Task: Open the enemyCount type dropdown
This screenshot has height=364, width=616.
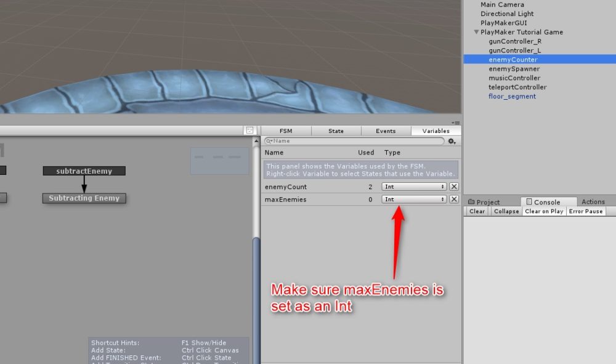Action: tap(414, 187)
